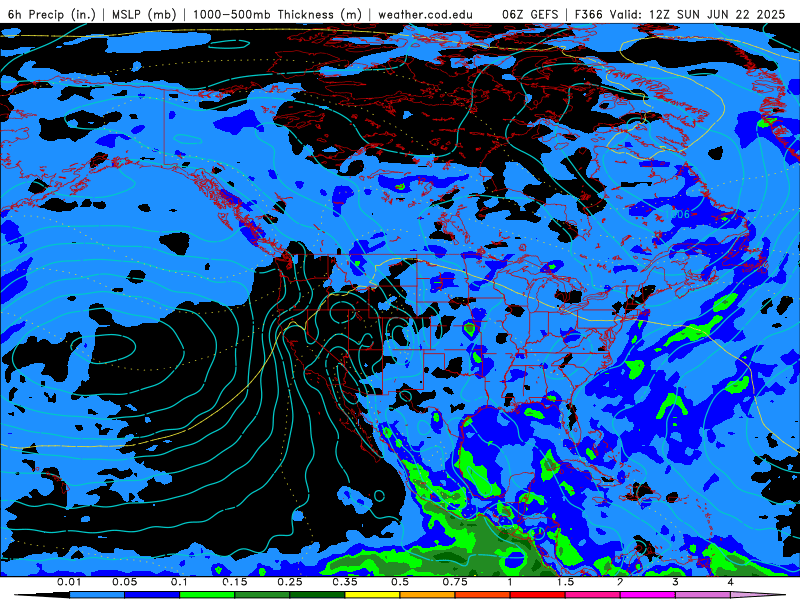
Task: Click the bright green legend swatch after 0.1
Action: click(x=207, y=595)
